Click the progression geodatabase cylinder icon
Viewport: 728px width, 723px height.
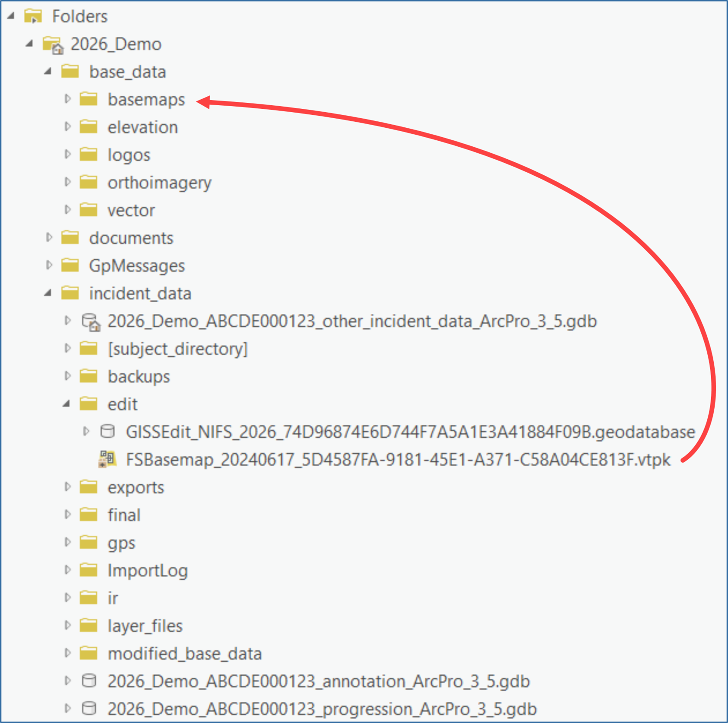(89, 708)
